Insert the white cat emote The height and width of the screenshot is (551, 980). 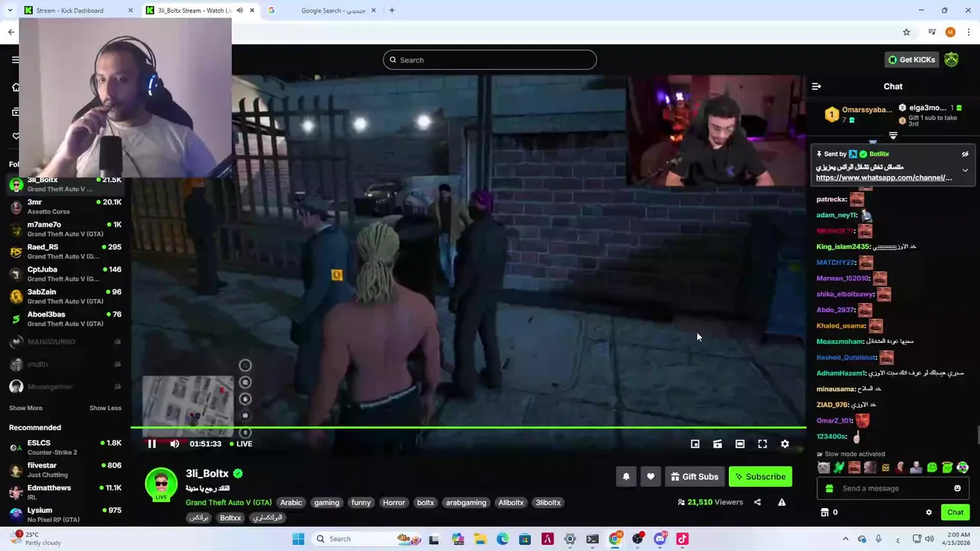point(823,468)
